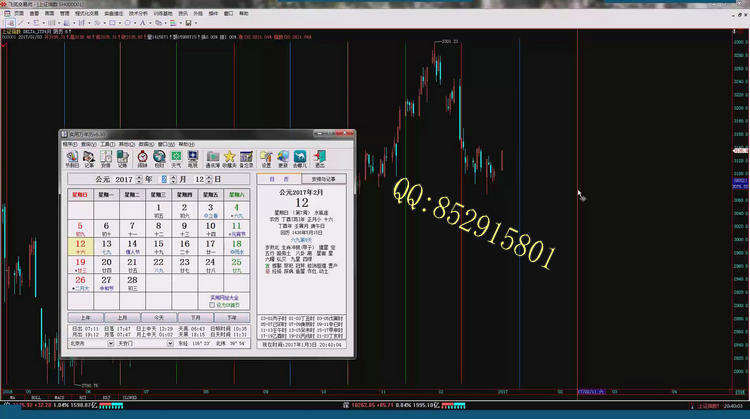Click the year 2017 spinner arrows
Screen dimensions: 750x419
tap(138, 179)
